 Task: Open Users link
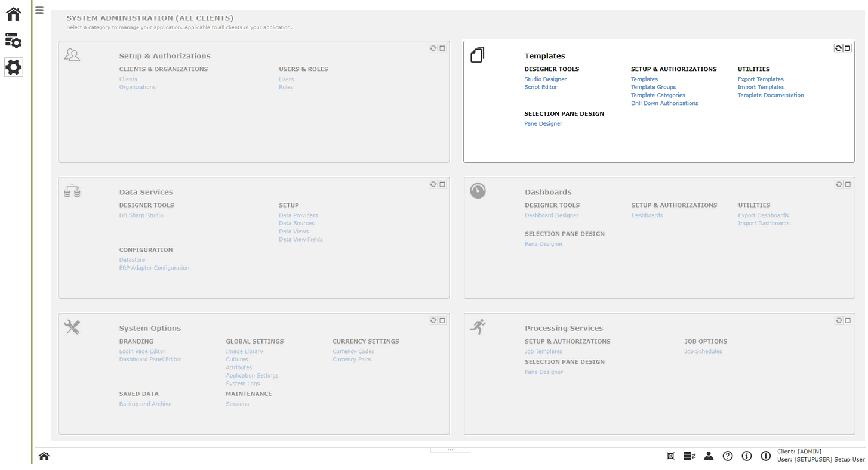click(x=286, y=79)
